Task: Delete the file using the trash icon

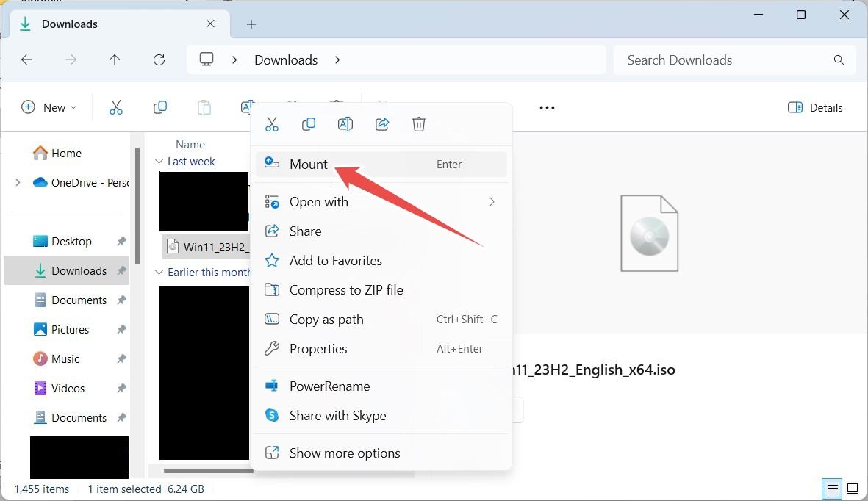Action: click(x=419, y=123)
